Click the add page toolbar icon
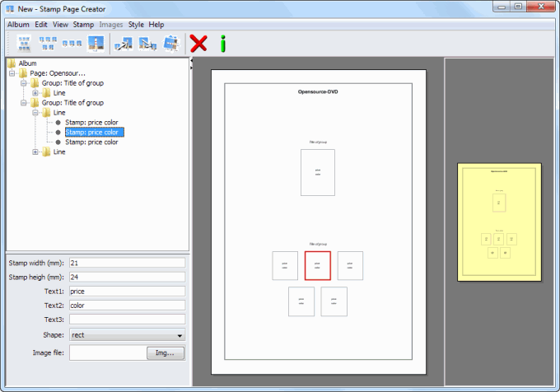The height and width of the screenshot is (392, 560). click(24, 43)
